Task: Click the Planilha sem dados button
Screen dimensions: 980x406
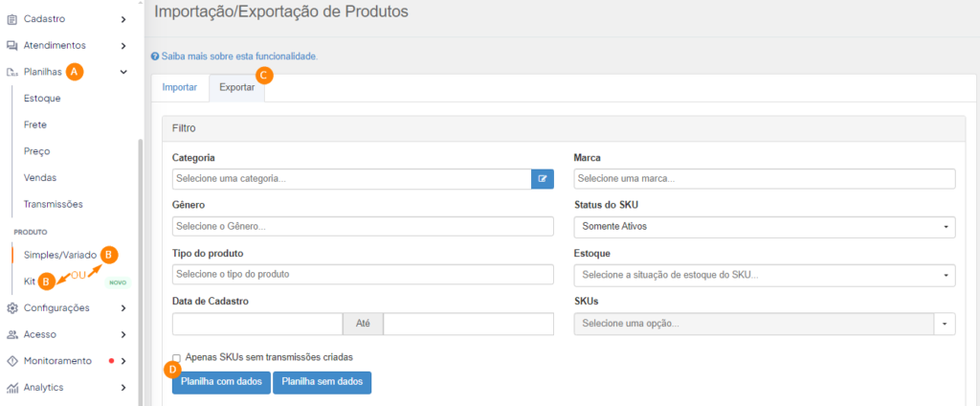Action: coord(322,382)
